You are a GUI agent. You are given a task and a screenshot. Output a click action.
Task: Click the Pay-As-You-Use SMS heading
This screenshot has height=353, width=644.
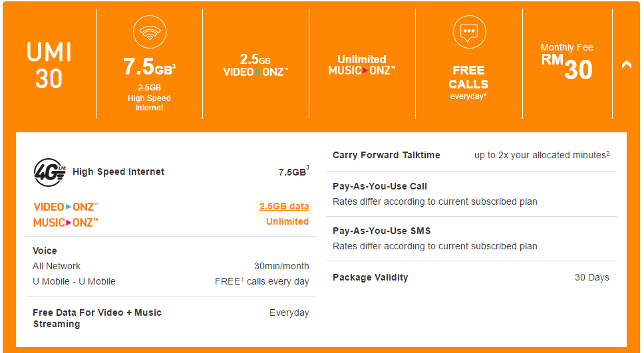(x=382, y=231)
